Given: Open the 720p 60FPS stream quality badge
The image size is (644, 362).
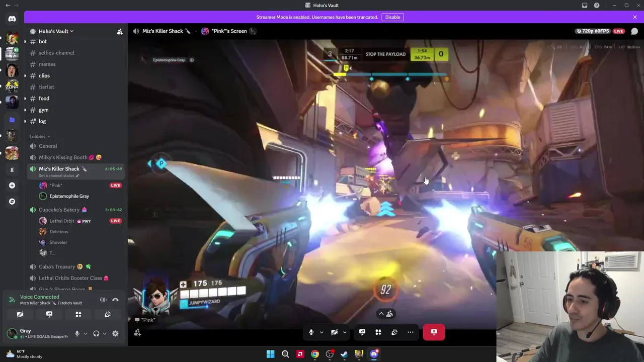Looking at the screenshot, I should coord(592,31).
